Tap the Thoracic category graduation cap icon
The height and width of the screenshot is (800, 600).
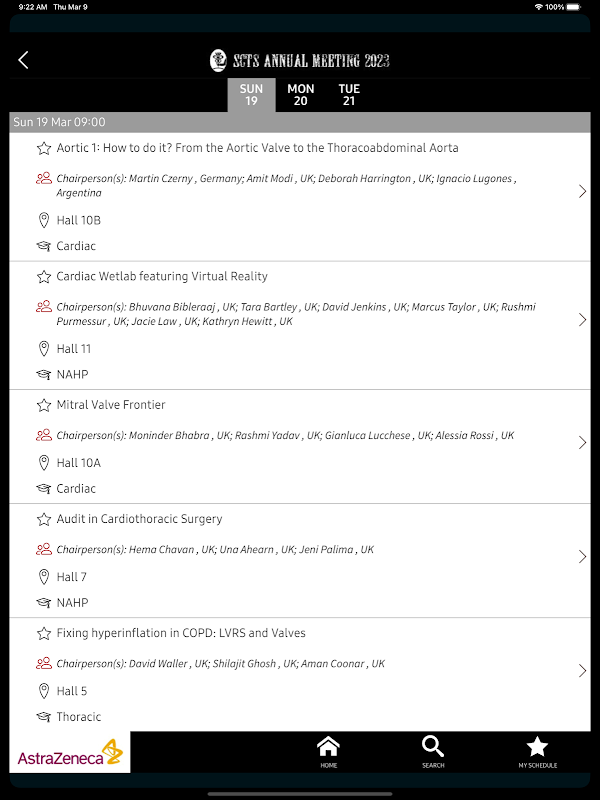coord(44,717)
